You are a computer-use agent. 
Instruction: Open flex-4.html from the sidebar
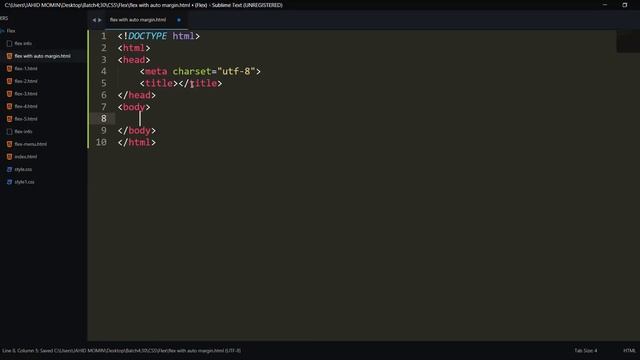tap(26, 106)
